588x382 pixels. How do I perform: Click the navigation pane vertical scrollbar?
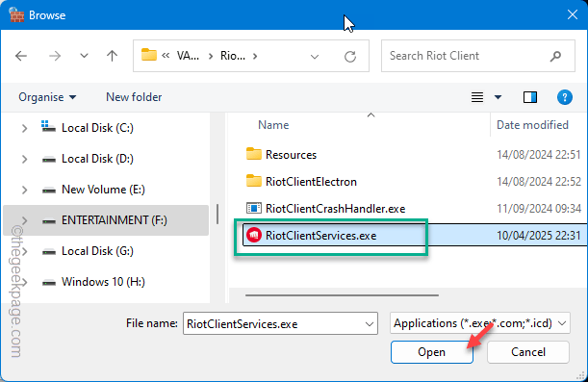tap(217, 214)
